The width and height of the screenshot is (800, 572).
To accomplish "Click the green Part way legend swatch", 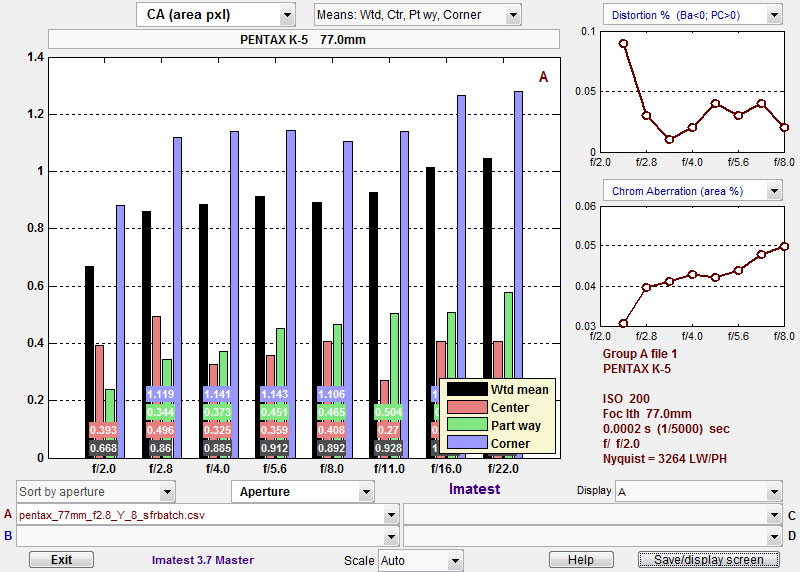I will click(x=467, y=425).
